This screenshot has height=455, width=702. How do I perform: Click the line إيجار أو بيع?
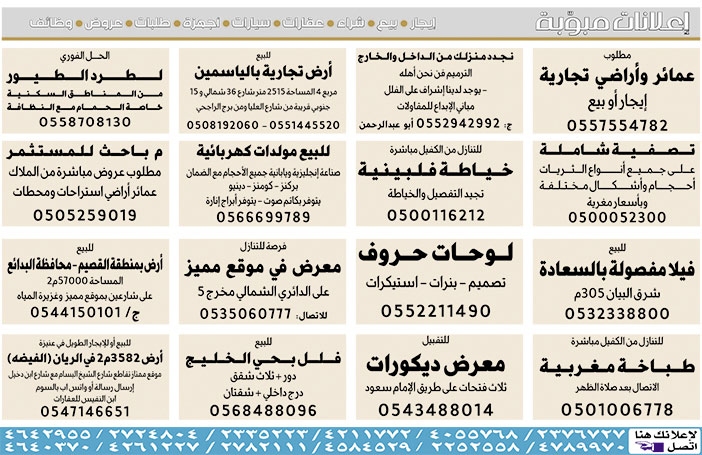pyautogui.click(x=617, y=103)
